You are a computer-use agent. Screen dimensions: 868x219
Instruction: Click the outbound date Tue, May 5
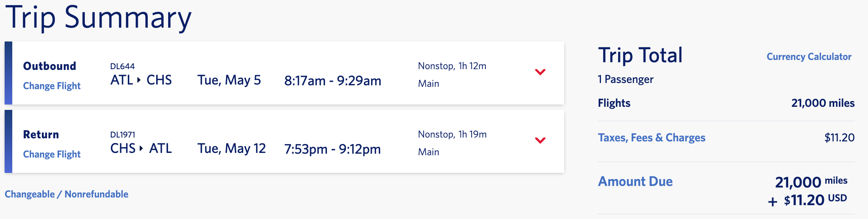coord(229,80)
